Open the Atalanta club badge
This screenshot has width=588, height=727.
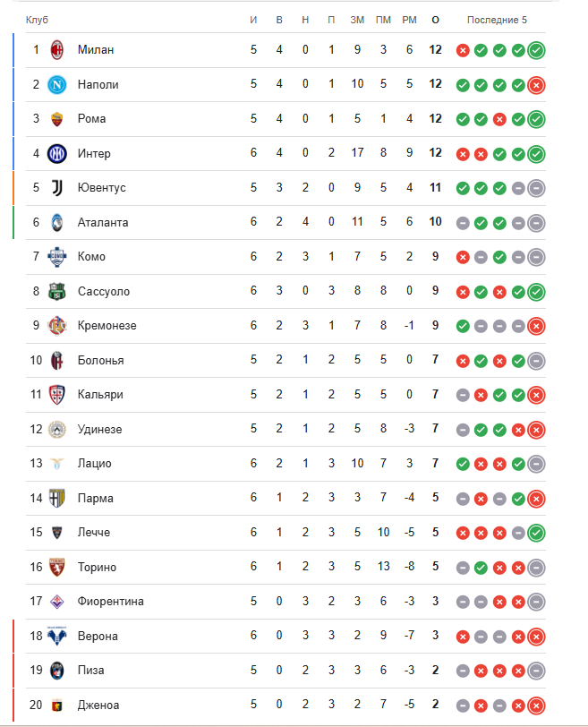[x=58, y=222]
